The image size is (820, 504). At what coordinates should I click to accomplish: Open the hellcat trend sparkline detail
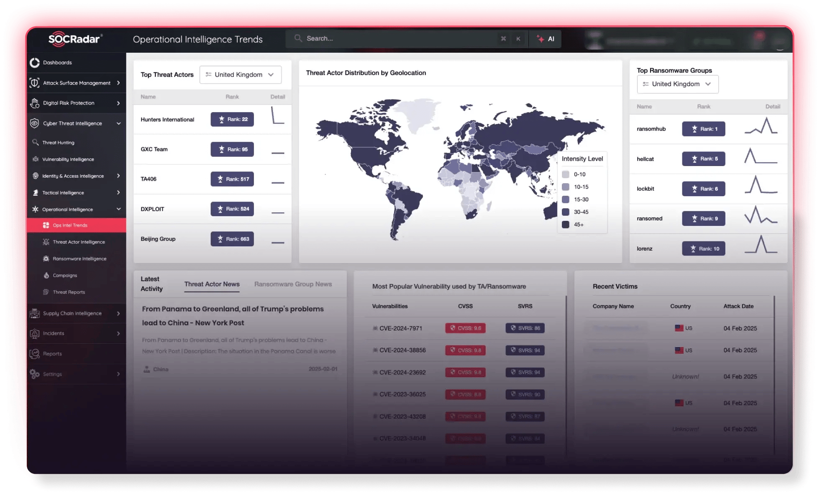(x=761, y=156)
